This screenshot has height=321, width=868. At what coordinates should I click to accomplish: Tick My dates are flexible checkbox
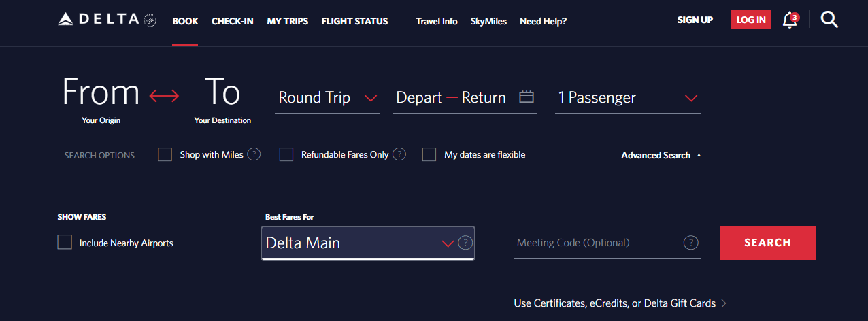pos(429,154)
